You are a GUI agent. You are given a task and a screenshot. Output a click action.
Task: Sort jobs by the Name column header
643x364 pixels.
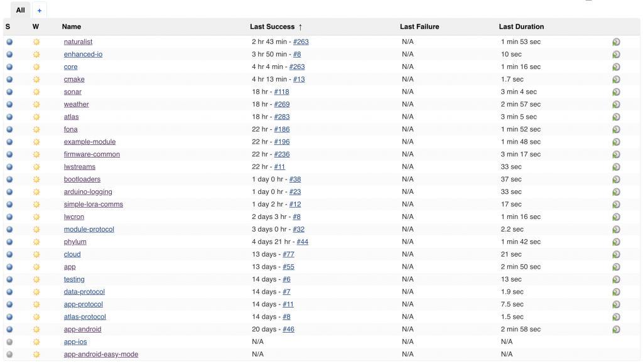pyautogui.click(x=72, y=27)
